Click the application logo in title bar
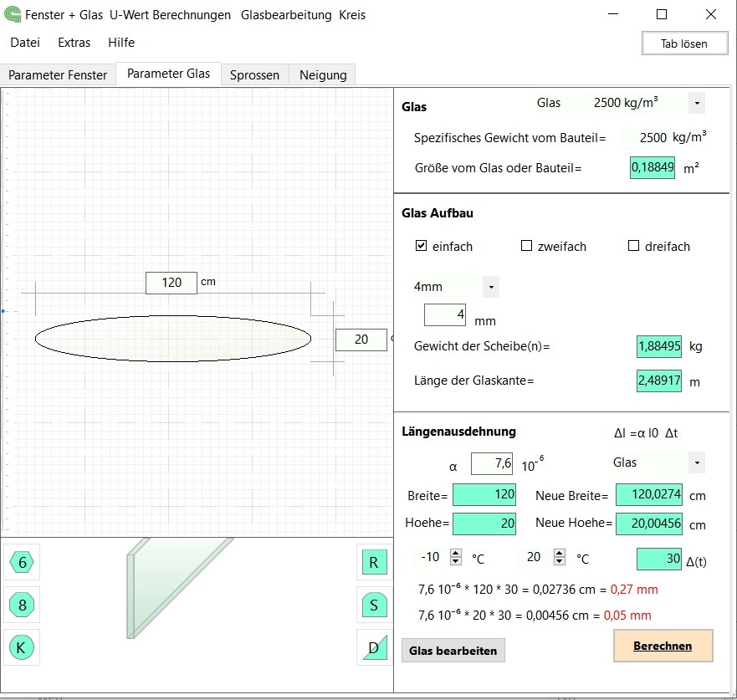 coord(13,14)
